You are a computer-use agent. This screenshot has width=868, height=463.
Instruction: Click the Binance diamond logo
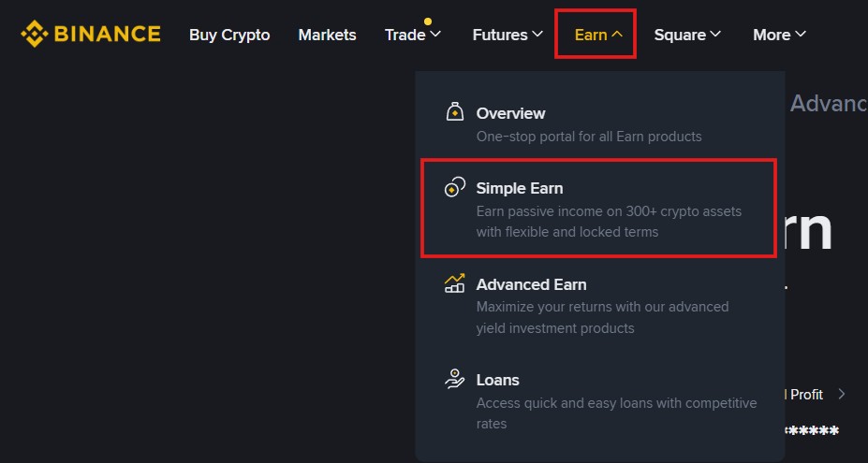(x=35, y=35)
